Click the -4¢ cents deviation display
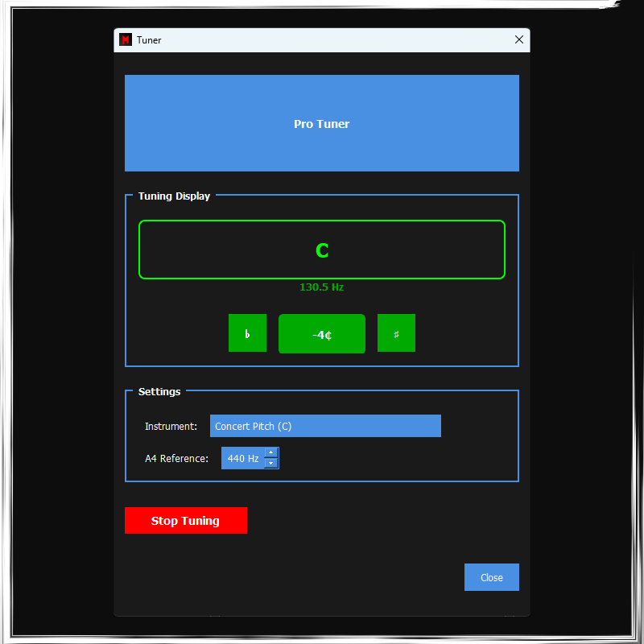Viewport: 644px width, 644px height. pyautogui.click(x=322, y=334)
